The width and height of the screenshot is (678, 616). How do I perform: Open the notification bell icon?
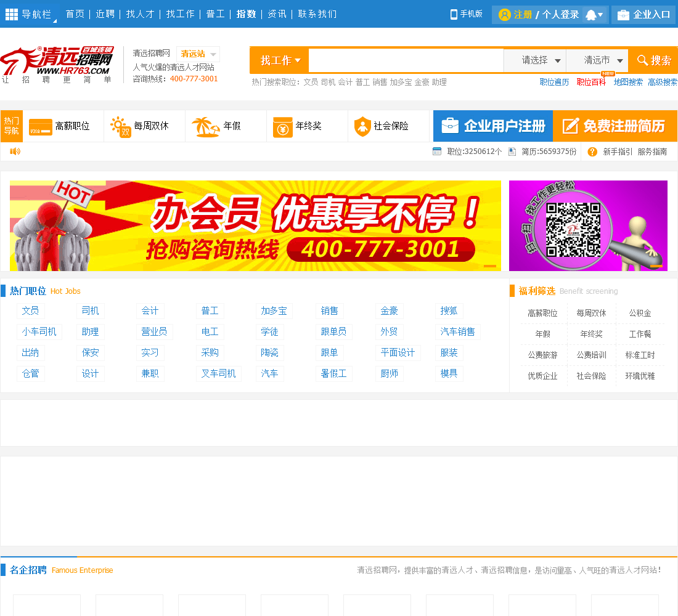pyautogui.click(x=590, y=15)
